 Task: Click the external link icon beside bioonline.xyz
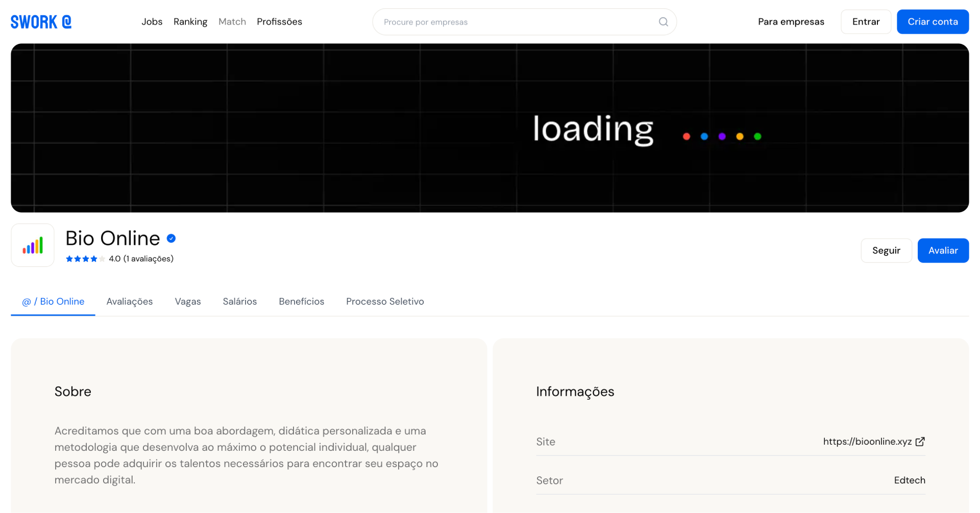tap(920, 442)
